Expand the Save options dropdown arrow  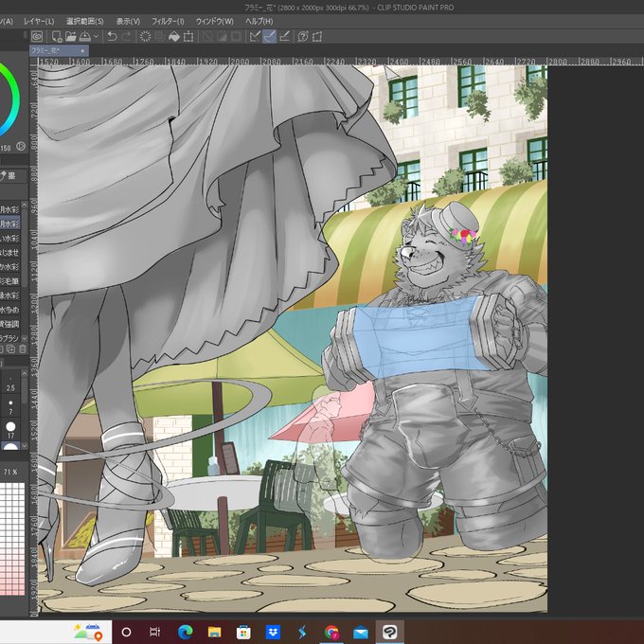click(96, 37)
